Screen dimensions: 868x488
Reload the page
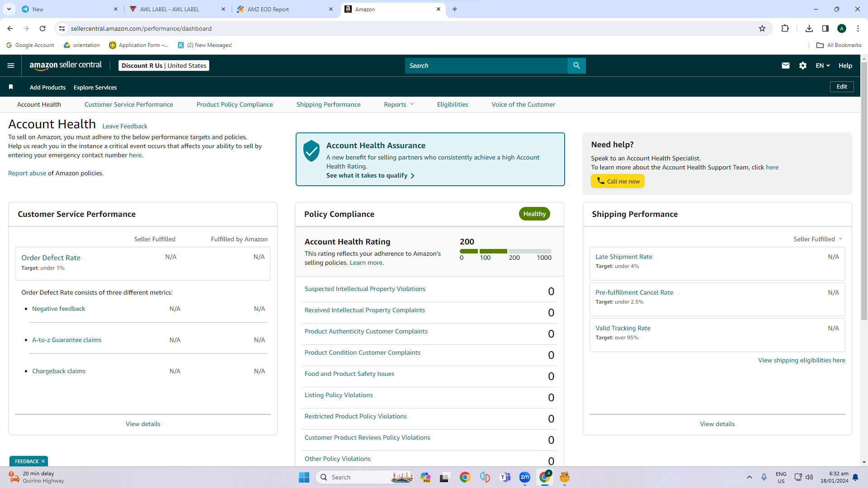tap(42, 28)
